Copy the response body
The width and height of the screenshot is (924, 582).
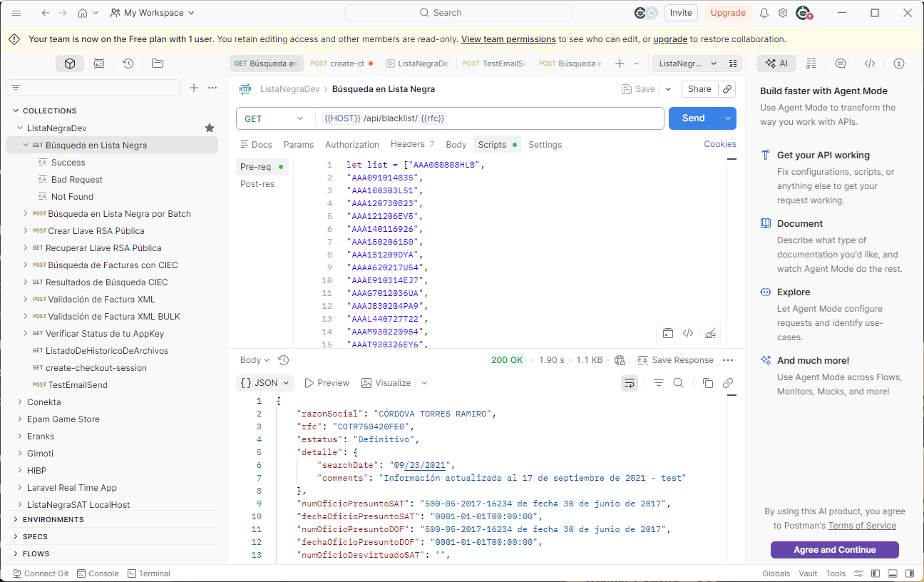click(x=708, y=383)
